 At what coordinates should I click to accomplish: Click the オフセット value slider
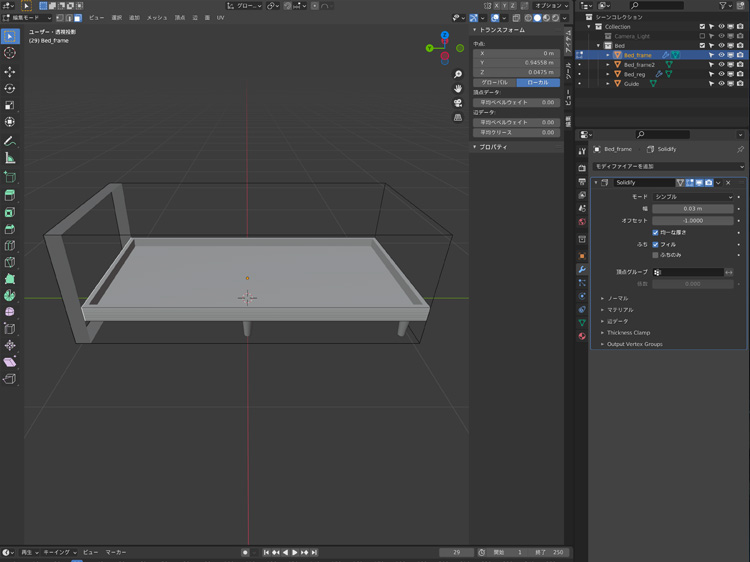[693, 220]
